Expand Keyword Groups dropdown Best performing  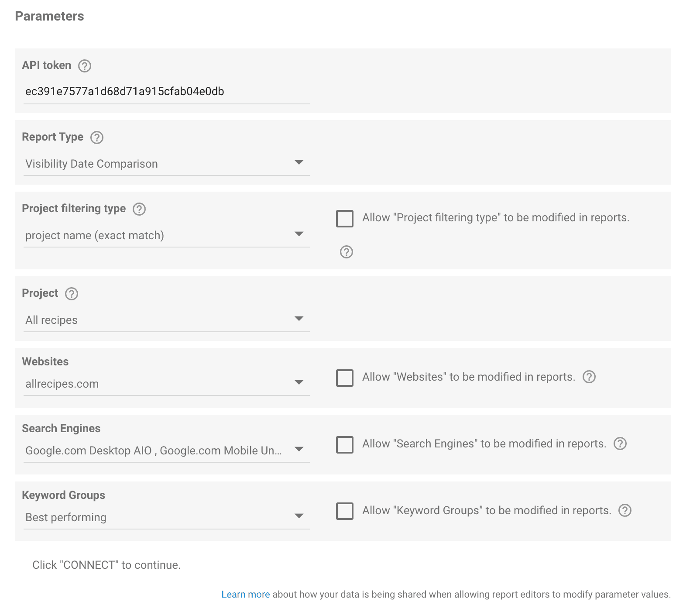(x=166, y=517)
